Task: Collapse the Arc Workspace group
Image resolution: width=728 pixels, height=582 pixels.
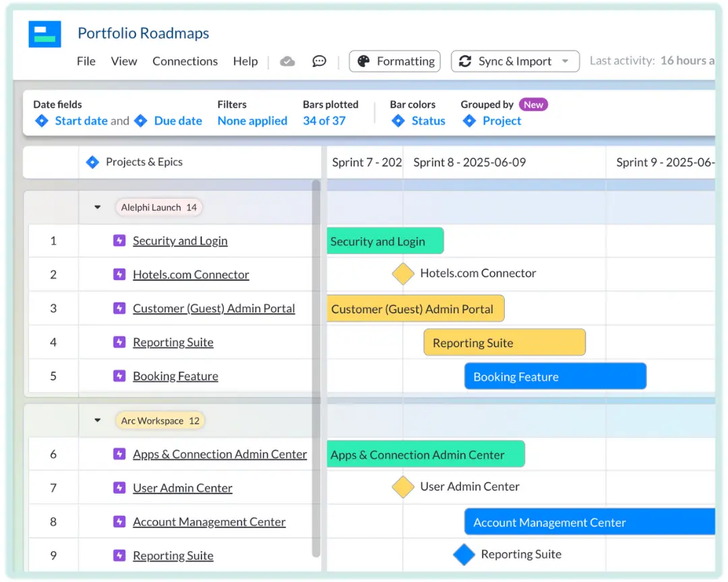Action: (98, 420)
